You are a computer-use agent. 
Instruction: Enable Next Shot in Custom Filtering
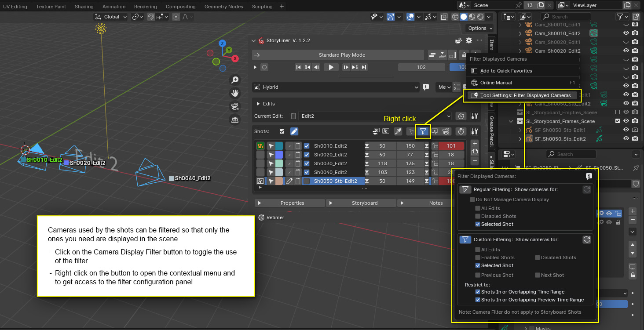[x=538, y=275]
